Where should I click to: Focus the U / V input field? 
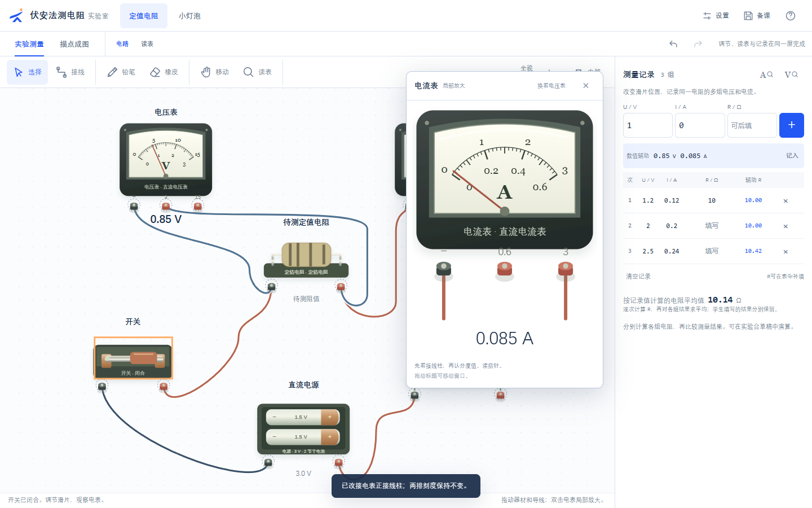click(x=648, y=125)
